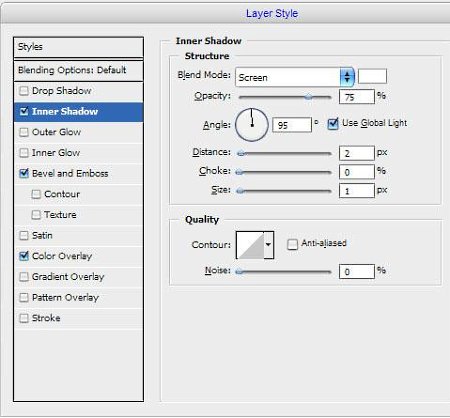
Task: Enable the Contour sub-option checkbox
Action: (x=36, y=194)
